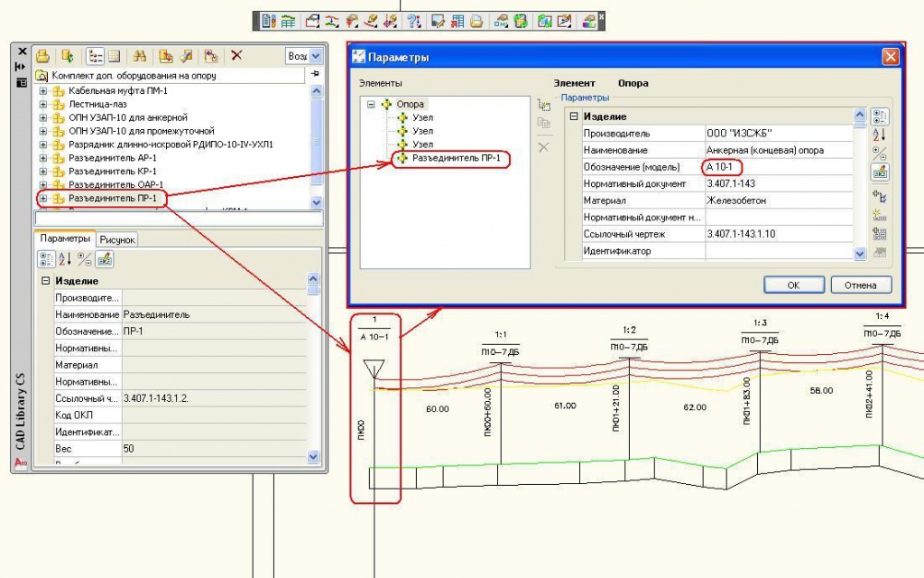
Task: Toggle alphabetical sort in CAD Library parameters
Action: pos(65,259)
